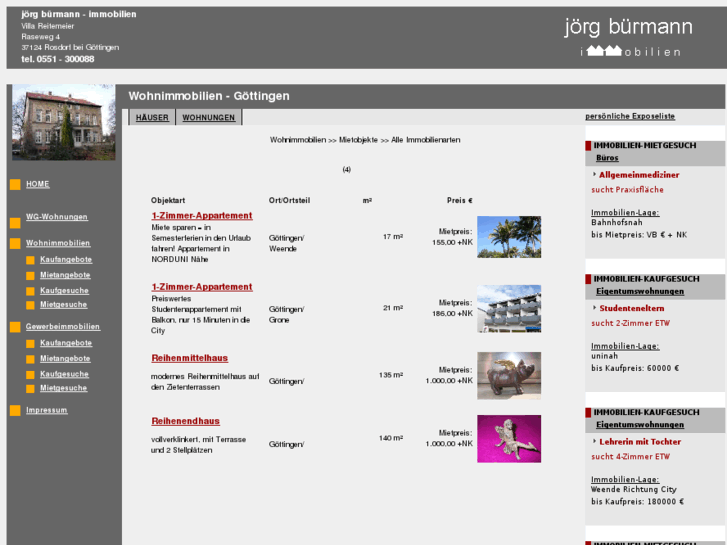This screenshot has height=545, width=727.
Task: Open the 21 m² 1-Zimmer-Appartement listing in Grone
Action: [202, 287]
